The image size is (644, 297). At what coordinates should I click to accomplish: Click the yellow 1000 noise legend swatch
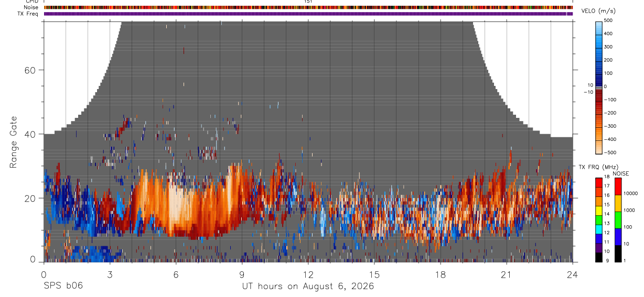click(x=618, y=202)
